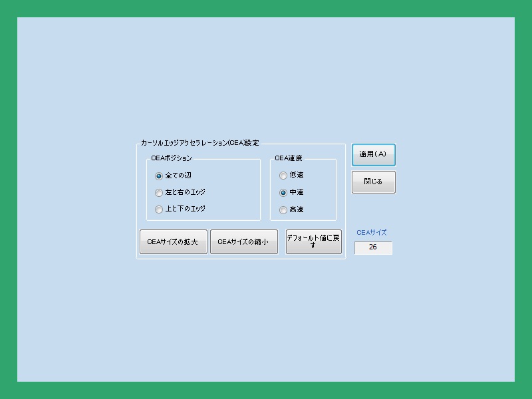Select the '全ての辺' radio button

(x=159, y=176)
